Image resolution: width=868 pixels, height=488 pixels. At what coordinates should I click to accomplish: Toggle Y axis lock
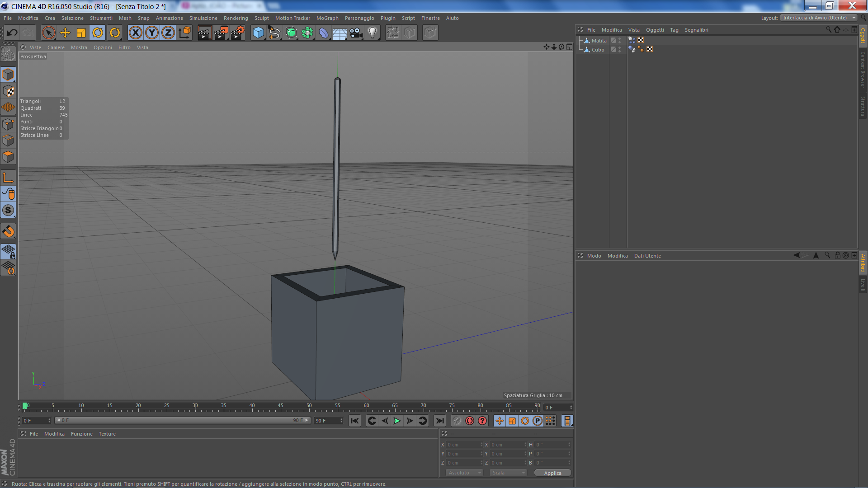pyautogui.click(x=152, y=33)
